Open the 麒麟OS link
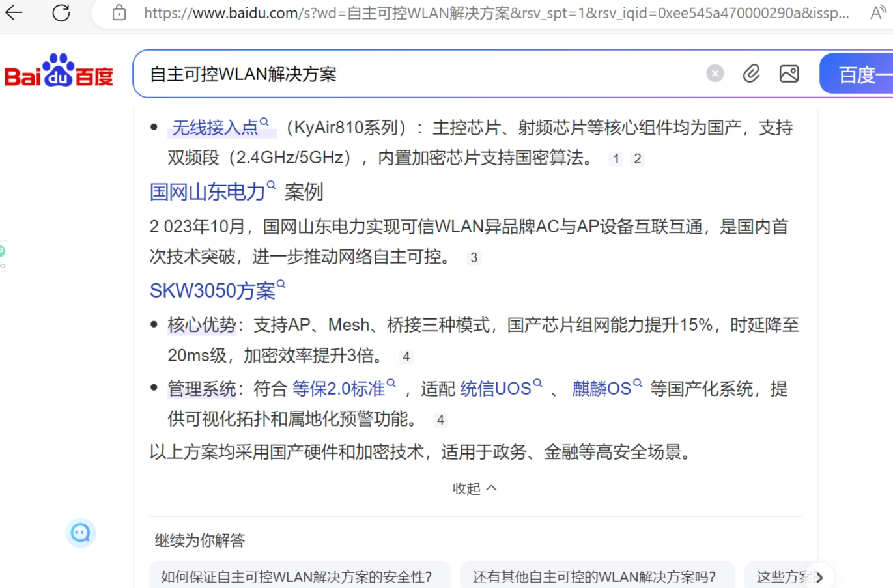Image resolution: width=893 pixels, height=588 pixels. [x=601, y=389]
